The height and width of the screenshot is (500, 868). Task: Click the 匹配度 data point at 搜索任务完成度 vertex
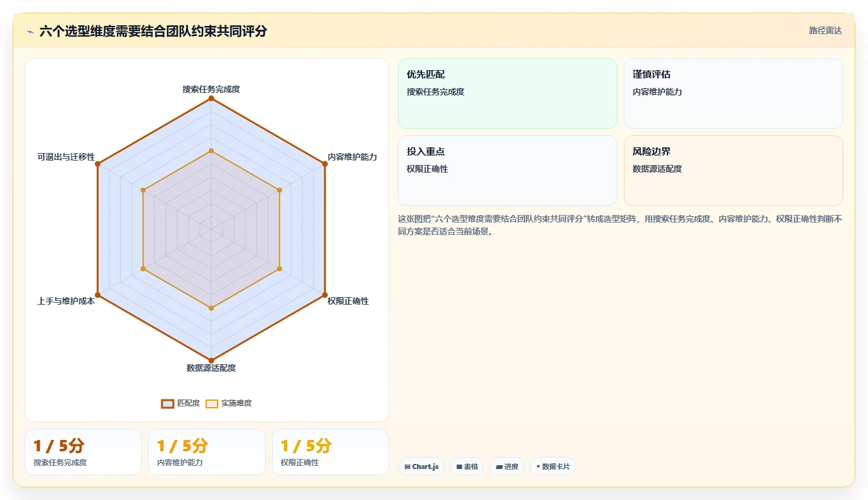pos(211,98)
